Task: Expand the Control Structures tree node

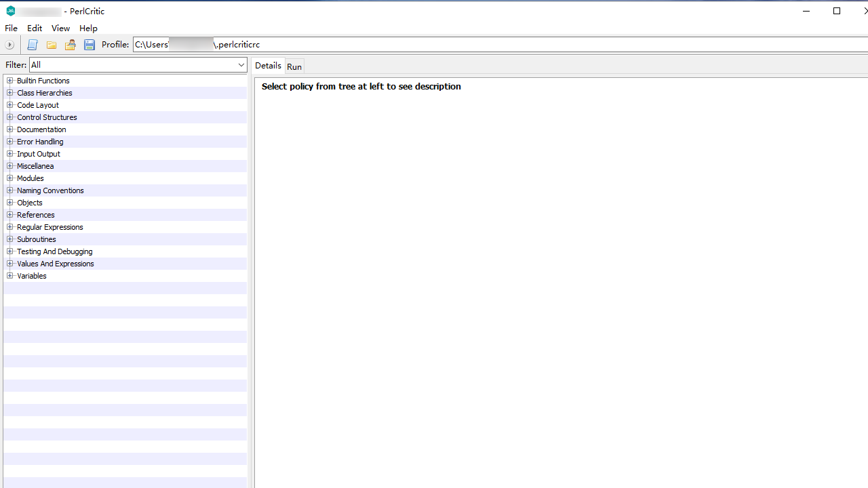Action: tap(10, 117)
